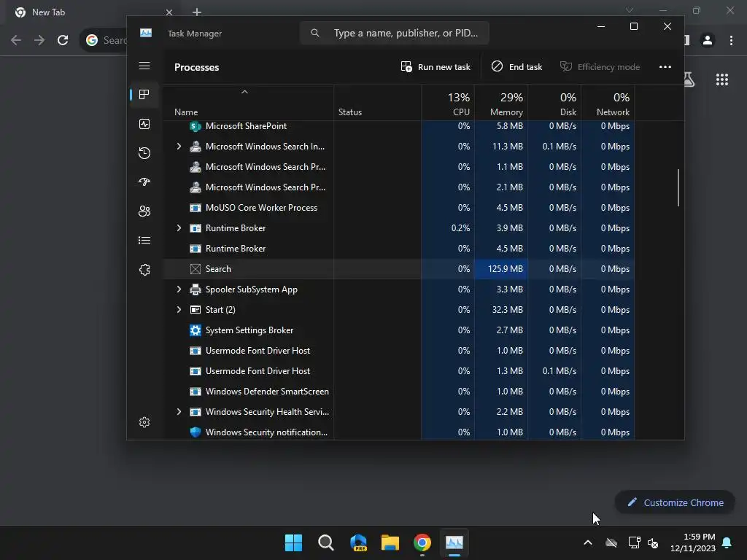Click the muted volume tray icon

[653, 542]
